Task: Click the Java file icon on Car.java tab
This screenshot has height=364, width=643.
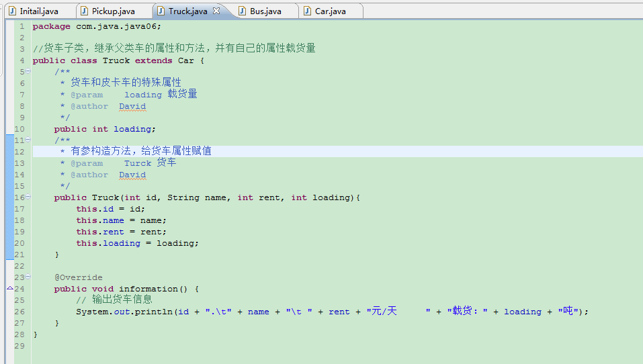Action: (x=308, y=11)
